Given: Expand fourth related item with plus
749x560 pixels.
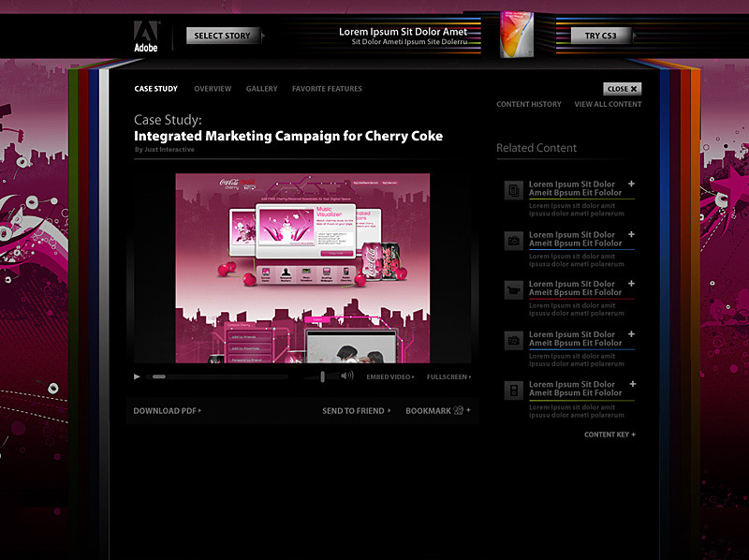Looking at the screenshot, I should click(x=631, y=334).
